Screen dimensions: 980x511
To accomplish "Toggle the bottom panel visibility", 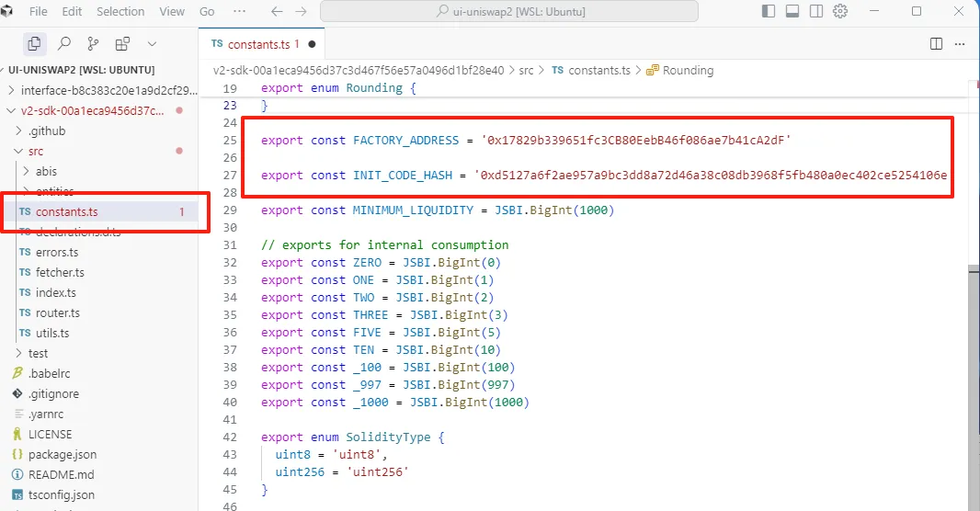I will point(792,11).
